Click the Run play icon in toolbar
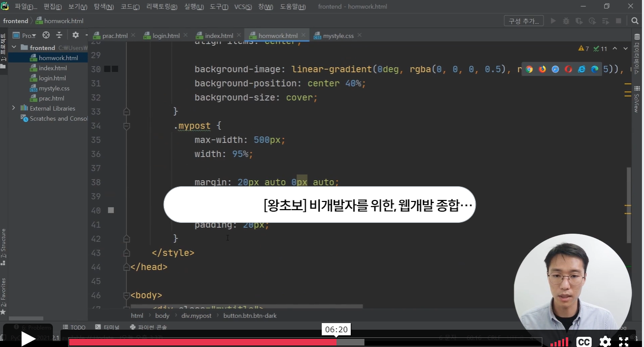Screen dimensions: 644x347 click(x=553, y=21)
